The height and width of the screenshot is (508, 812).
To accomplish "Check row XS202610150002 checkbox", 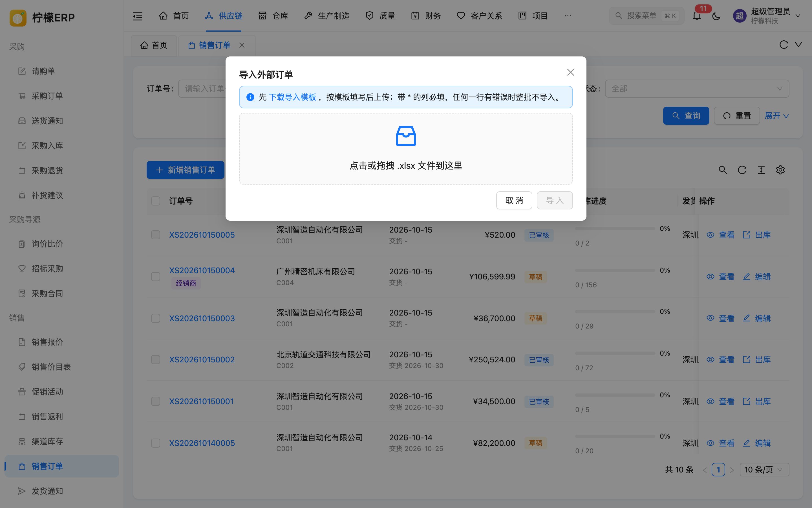I will click(155, 360).
